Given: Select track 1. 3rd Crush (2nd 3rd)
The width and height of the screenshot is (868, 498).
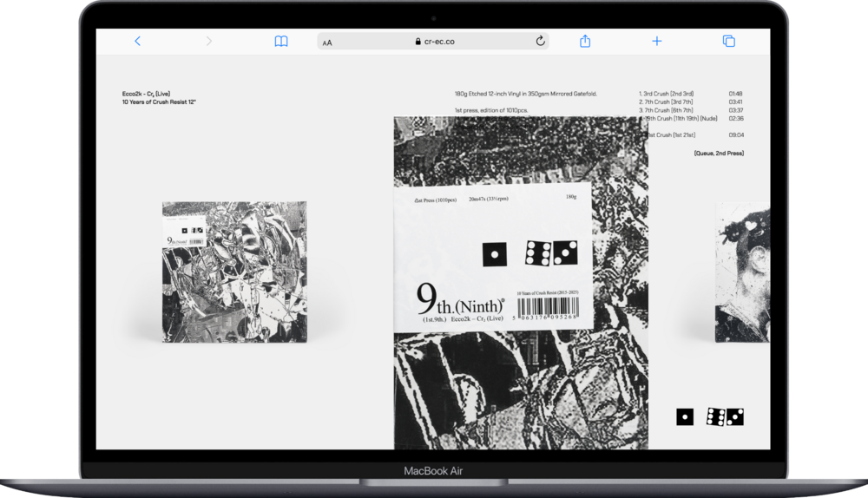Looking at the screenshot, I should 667,94.
